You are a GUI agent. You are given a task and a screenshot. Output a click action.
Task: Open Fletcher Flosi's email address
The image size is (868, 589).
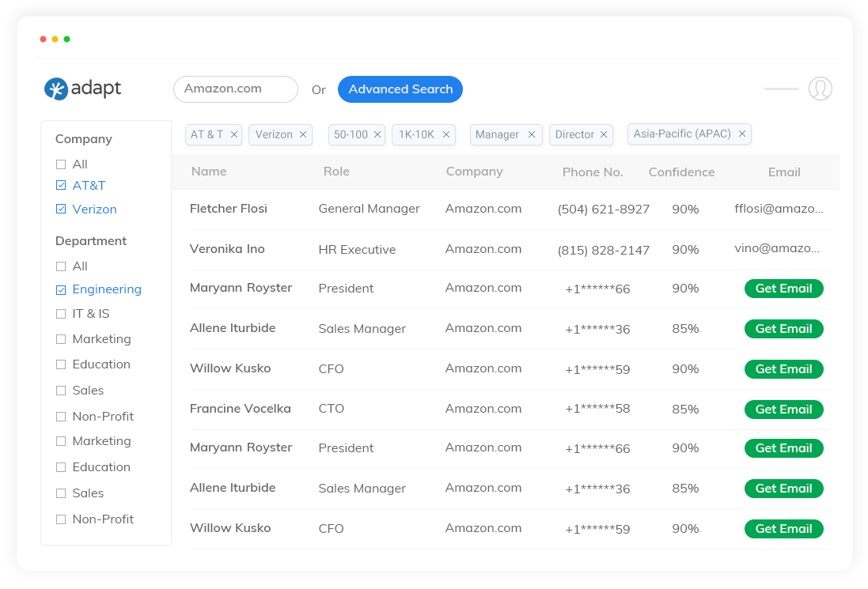(779, 210)
